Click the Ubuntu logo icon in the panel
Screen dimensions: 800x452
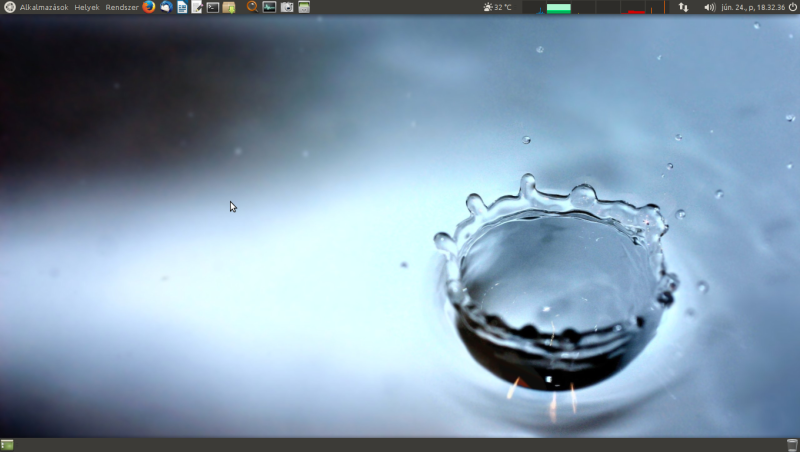(10, 7)
